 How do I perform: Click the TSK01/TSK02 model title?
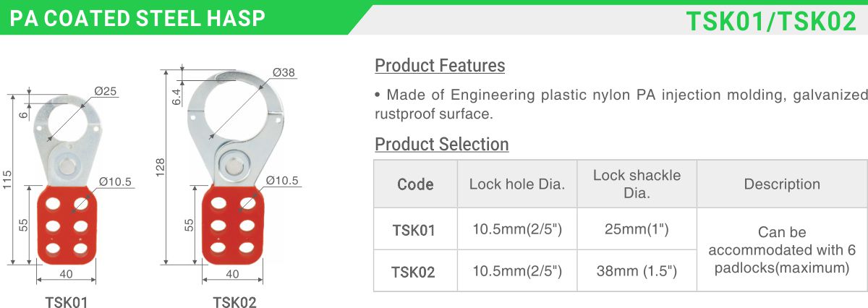tap(771, 21)
